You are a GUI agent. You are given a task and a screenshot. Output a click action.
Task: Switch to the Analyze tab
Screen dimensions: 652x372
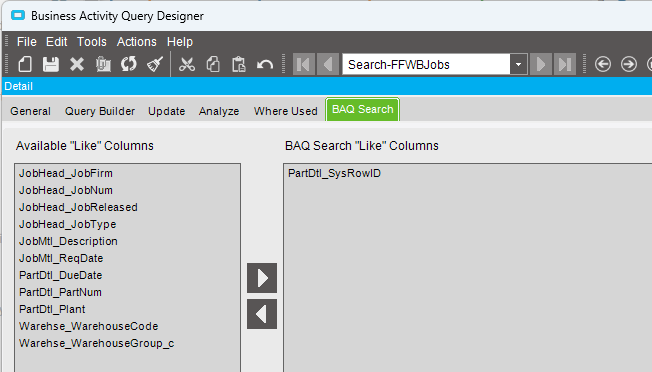(x=219, y=111)
